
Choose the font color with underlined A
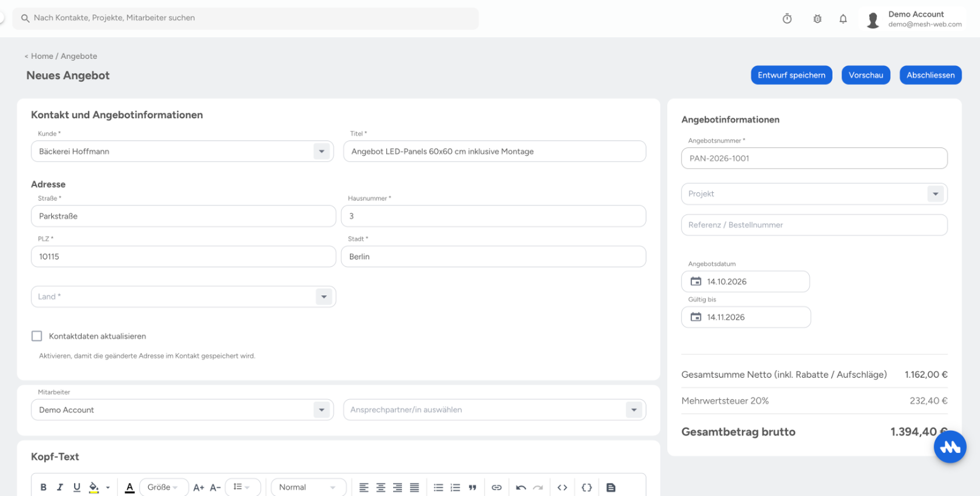(129, 487)
